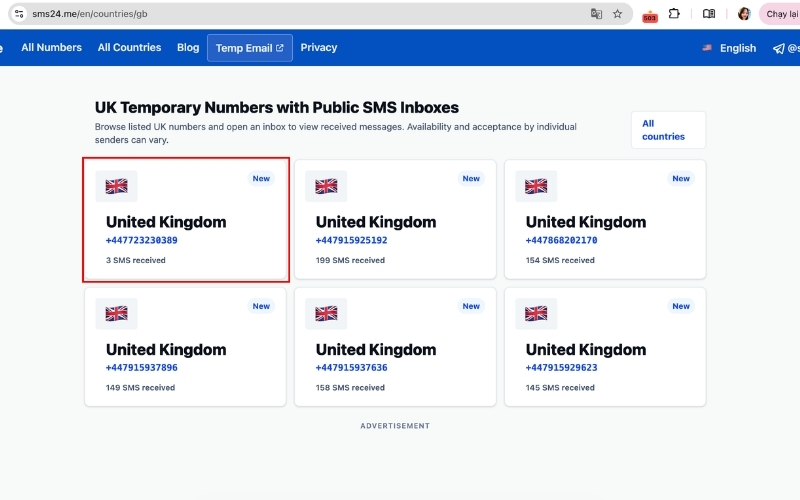Click United Kingdom title above +447868202170

[586, 222]
